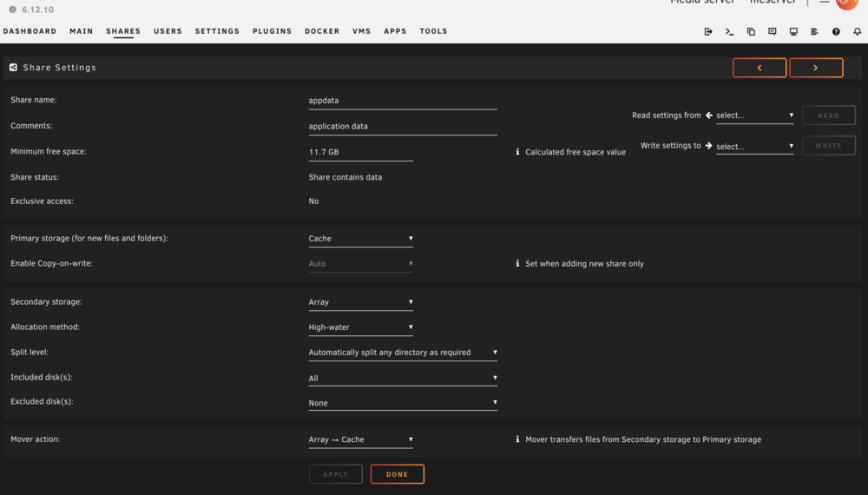Open the Enable Copy-on-write Auto dropdown
868x495 pixels.
360,263
